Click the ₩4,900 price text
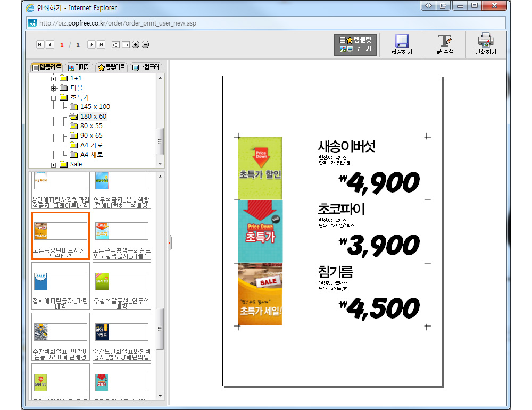The height and width of the screenshot is (410, 532). [x=379, y=183]
